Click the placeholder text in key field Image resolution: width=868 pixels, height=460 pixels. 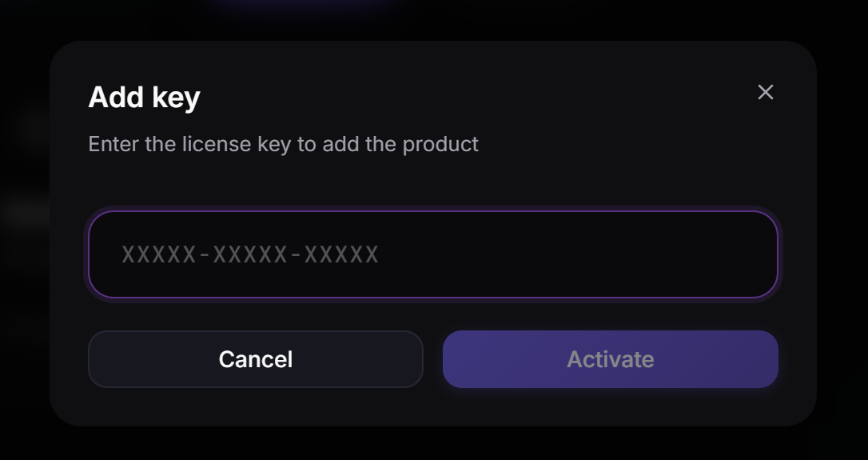click(250, 254)
